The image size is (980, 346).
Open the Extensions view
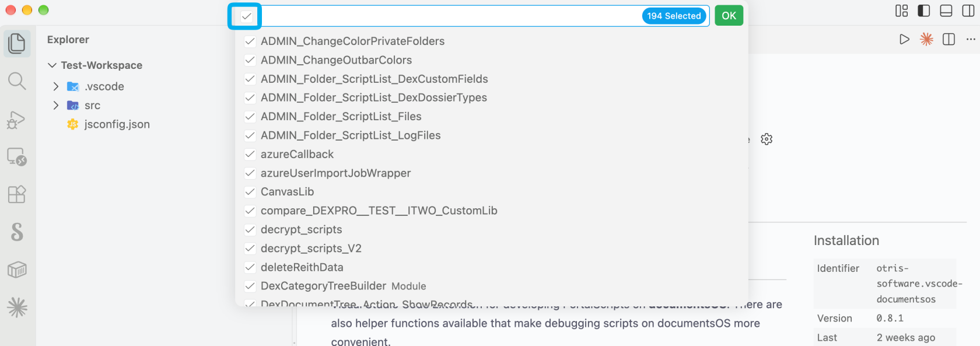click(17, 194)
